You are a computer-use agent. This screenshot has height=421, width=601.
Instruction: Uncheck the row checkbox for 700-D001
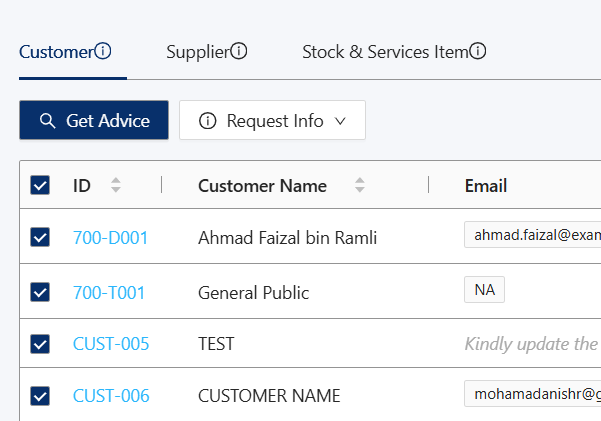40,237
